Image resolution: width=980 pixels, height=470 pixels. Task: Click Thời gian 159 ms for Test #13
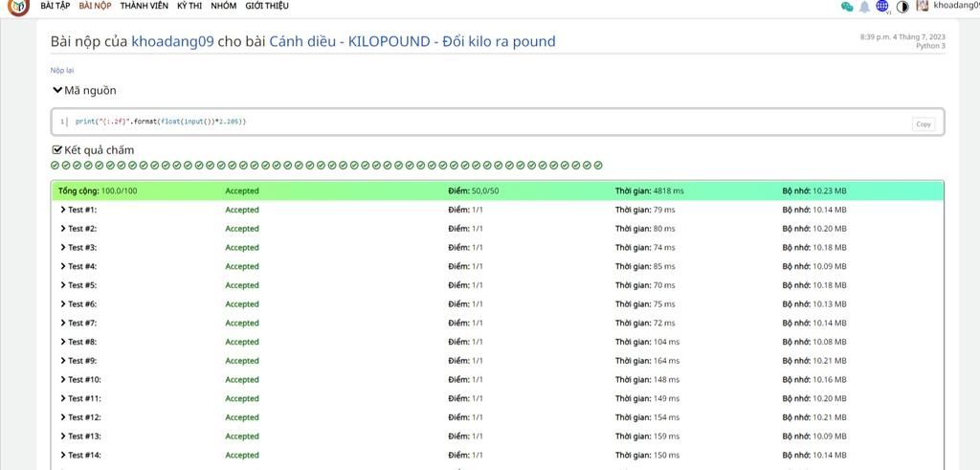[647, 436]
